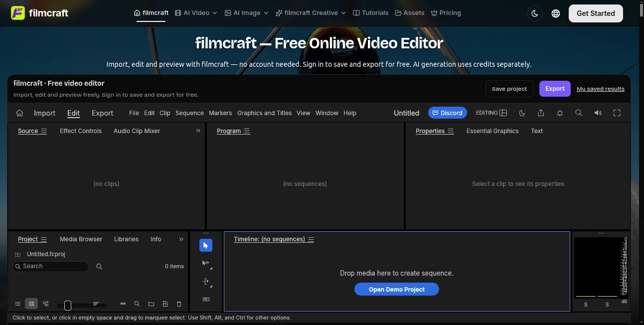Open the Essential Graphics tab
Viewport: 644px width, 325px height.
(492, 131)
